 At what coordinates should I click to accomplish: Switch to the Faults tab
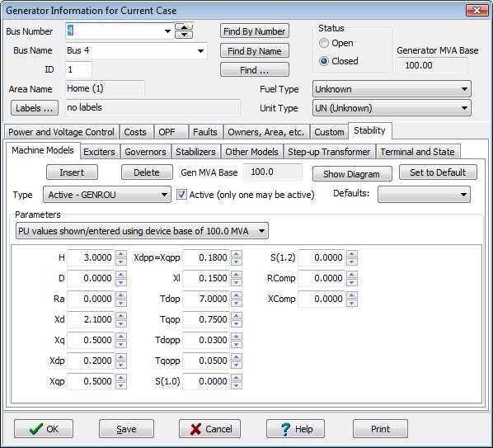[205, 132]
